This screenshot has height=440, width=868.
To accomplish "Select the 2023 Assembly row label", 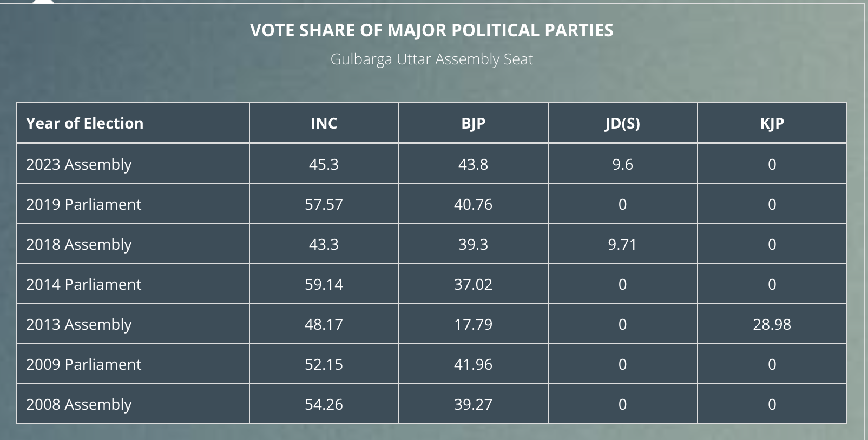I will pos(79,164).
